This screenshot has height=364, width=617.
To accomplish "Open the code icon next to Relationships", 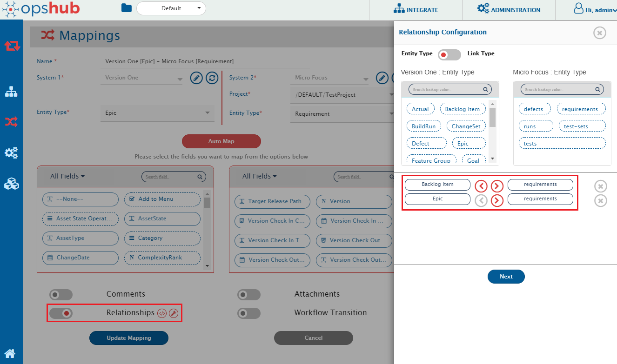I will [x=162, y=313].
